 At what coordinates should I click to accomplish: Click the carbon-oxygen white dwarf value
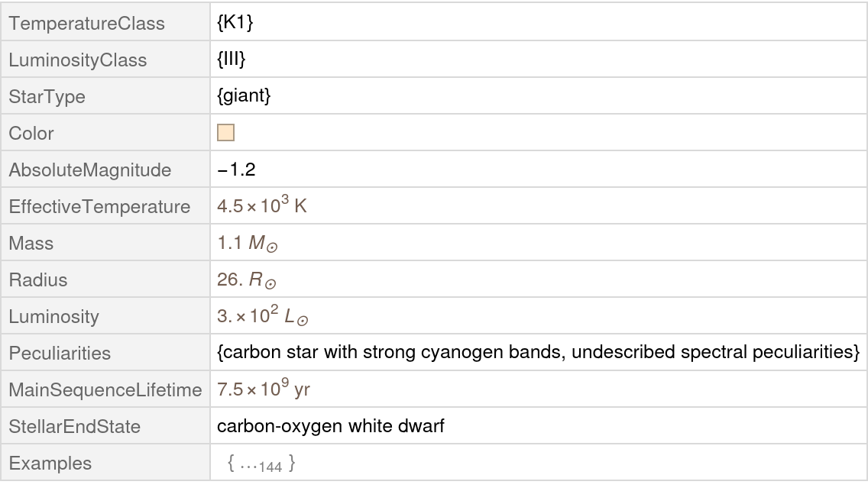[330, 426]
